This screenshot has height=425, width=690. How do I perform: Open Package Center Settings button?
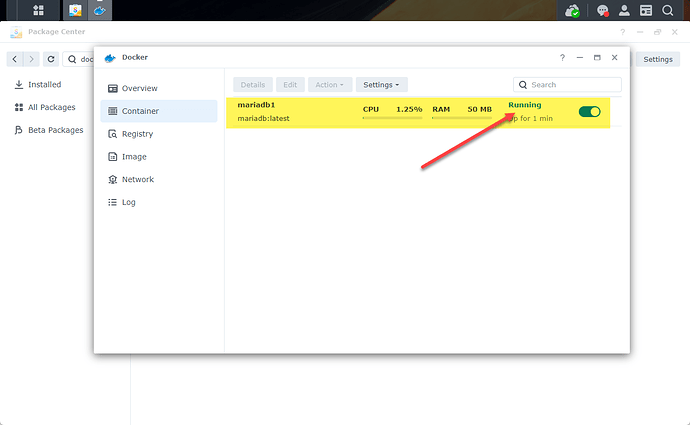click(658, 59)
